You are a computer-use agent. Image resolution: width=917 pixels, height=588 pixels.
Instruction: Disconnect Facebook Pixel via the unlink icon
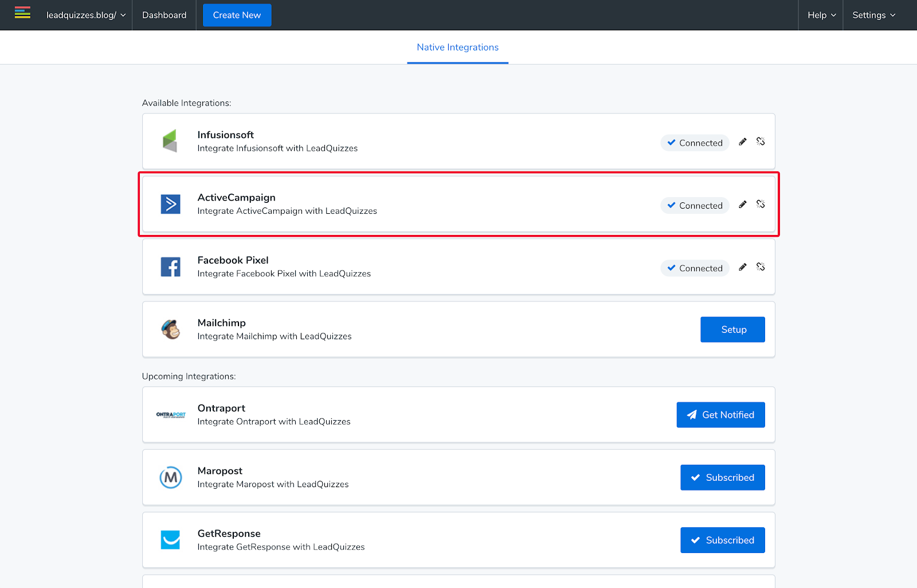(761, 266)
